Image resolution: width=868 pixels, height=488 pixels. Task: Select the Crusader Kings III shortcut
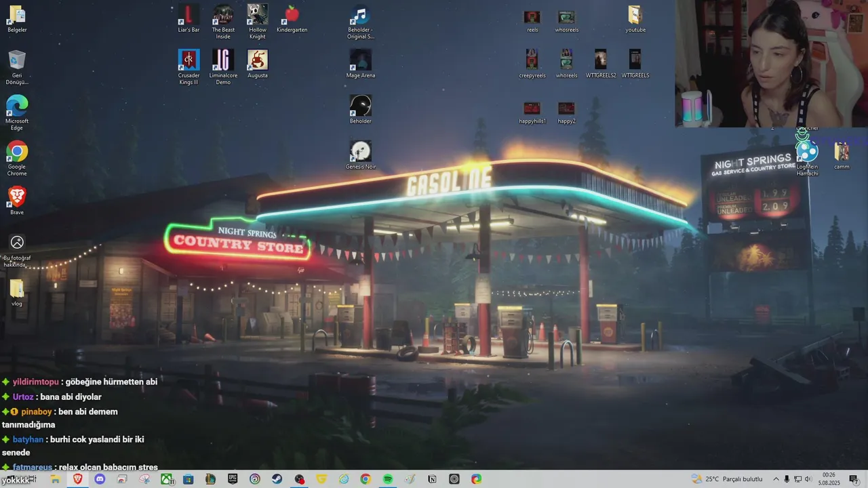pos(189,67)
